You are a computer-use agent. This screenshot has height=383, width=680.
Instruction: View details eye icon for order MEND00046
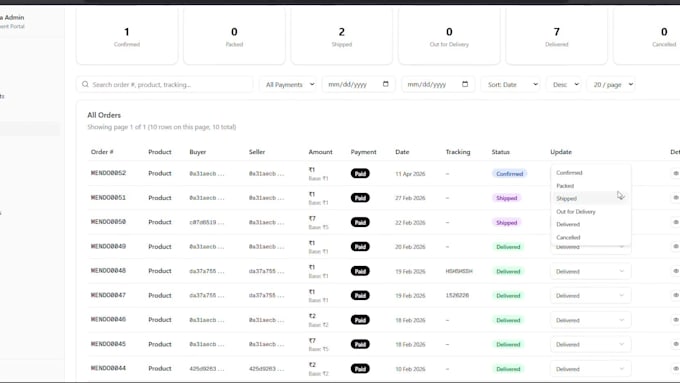tap(676, 320)
